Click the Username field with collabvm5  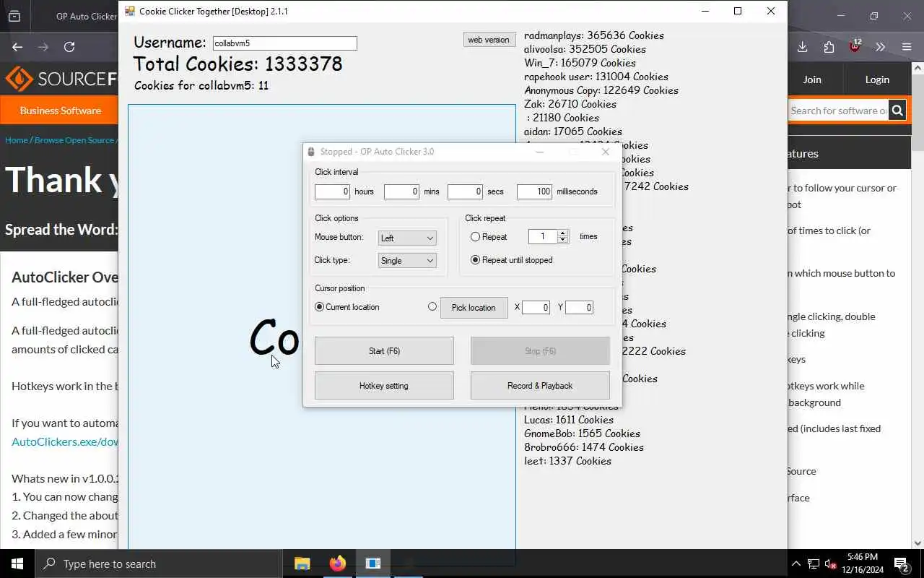(x=284, y=43)
